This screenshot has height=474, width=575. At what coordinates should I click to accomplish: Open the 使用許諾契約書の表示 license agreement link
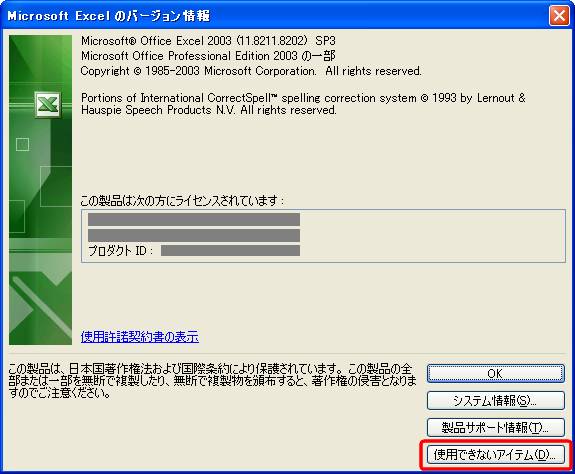140,337
